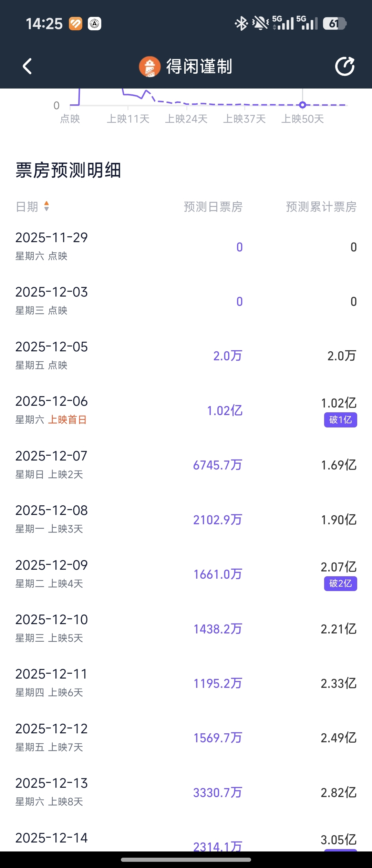
Task: Tap the white circular notification icon
Action: point(94,23)
